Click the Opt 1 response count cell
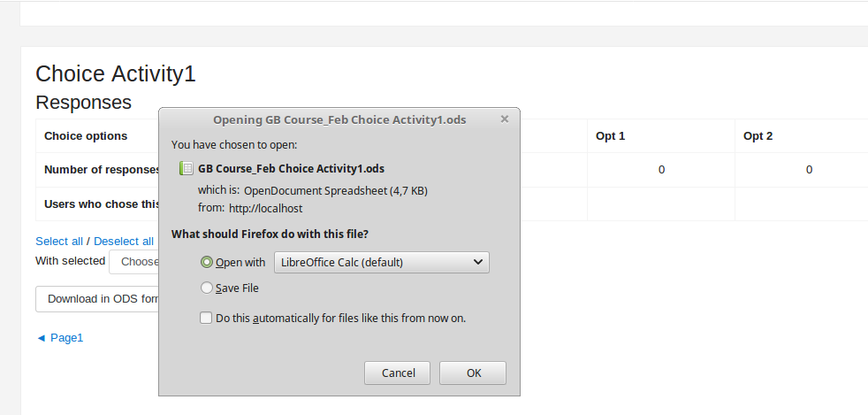Image resolution: width=868 pixels, height=415 pixels. click(x=661, y=170)
